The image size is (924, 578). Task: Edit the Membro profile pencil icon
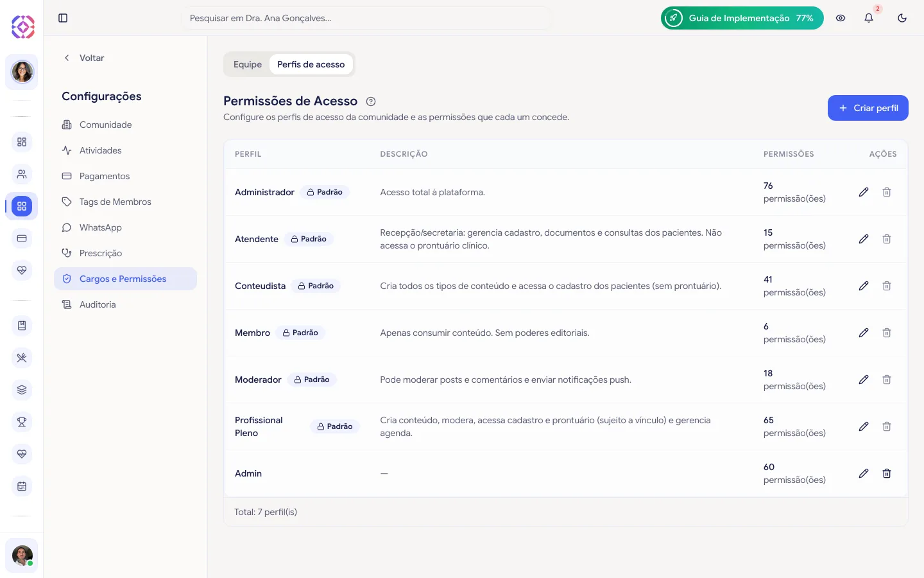tap(864, 333)
